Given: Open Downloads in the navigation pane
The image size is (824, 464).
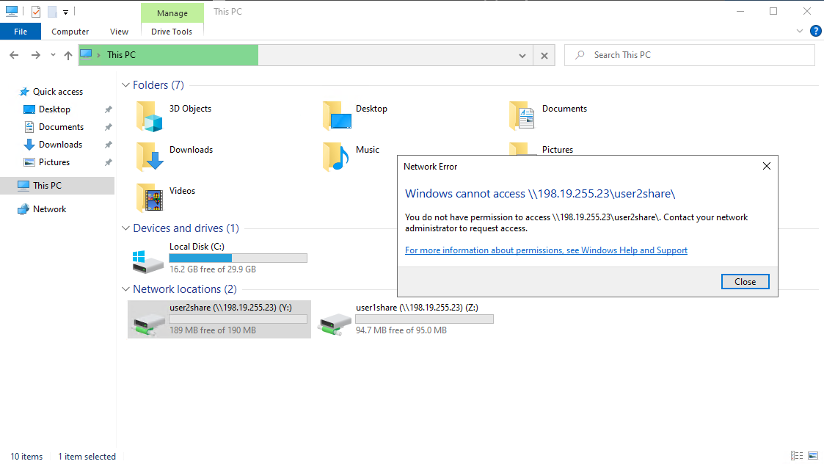Looking at the screenshot, I should 60,145.
